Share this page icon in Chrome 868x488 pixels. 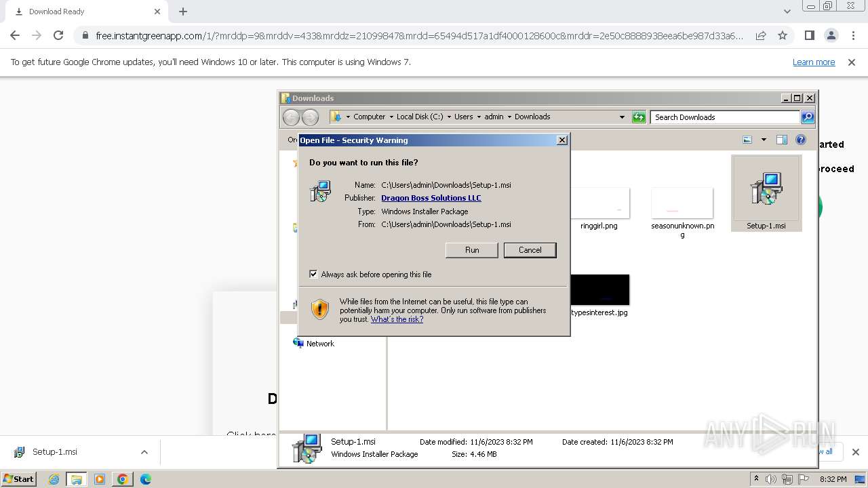pos(761,36)
